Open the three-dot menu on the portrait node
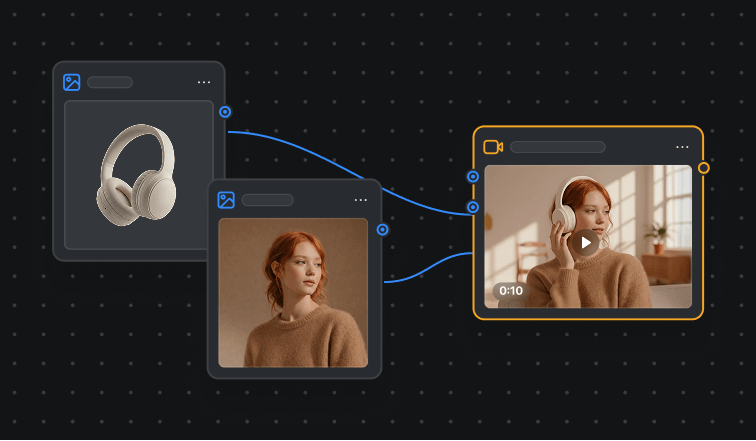 click(361, 200)
